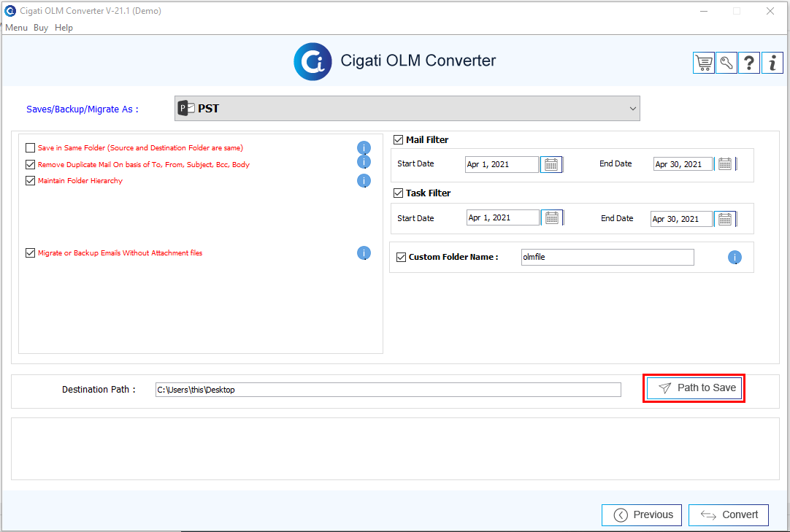This screenshot has height=532, width=790.
Task: Click Task Filter End Date field
Action: [x=682, y=219]
